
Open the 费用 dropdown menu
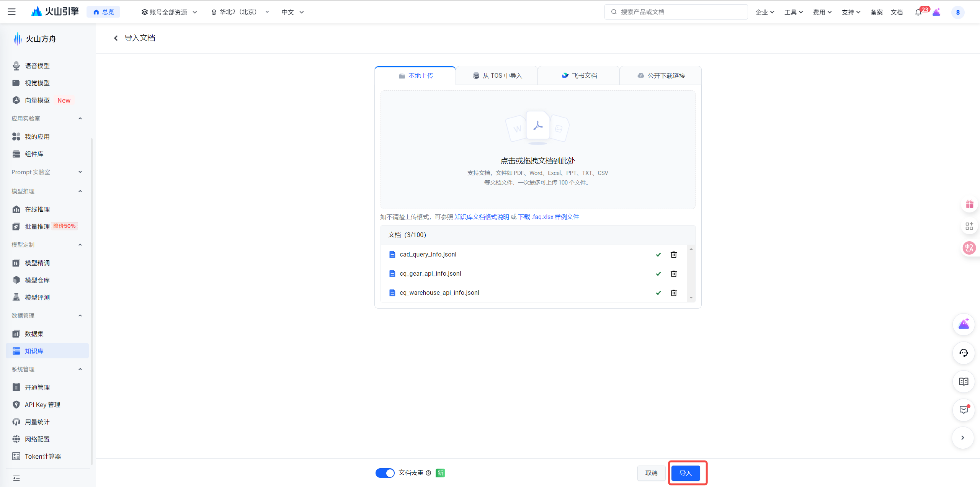pyautogui.click(x=822, y=12)
